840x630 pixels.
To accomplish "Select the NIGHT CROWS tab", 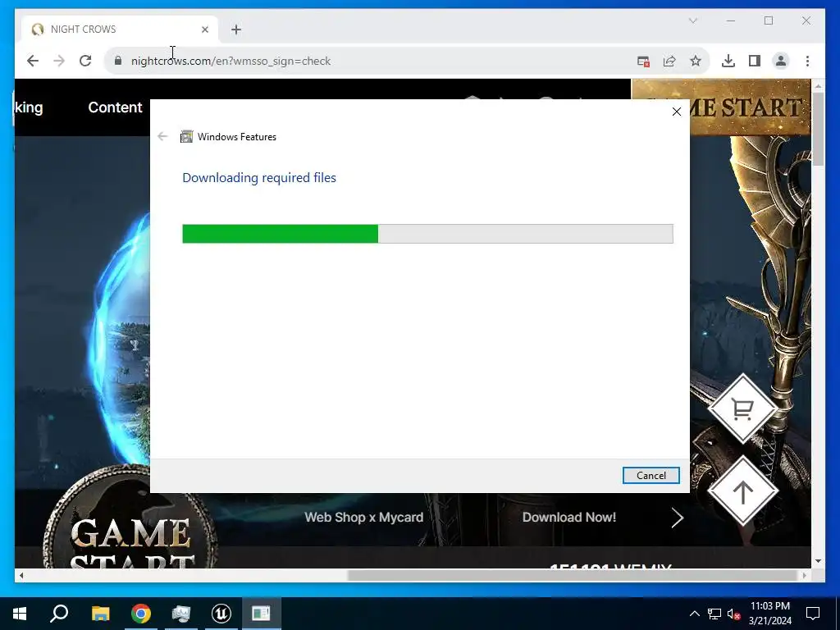I will [x=120, y=30].
